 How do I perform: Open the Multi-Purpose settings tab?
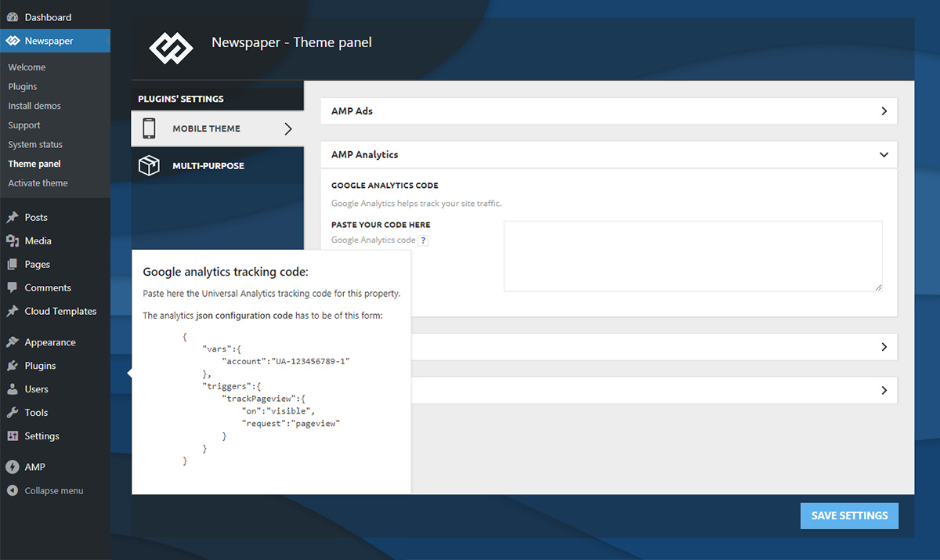[x=218, y=166]
